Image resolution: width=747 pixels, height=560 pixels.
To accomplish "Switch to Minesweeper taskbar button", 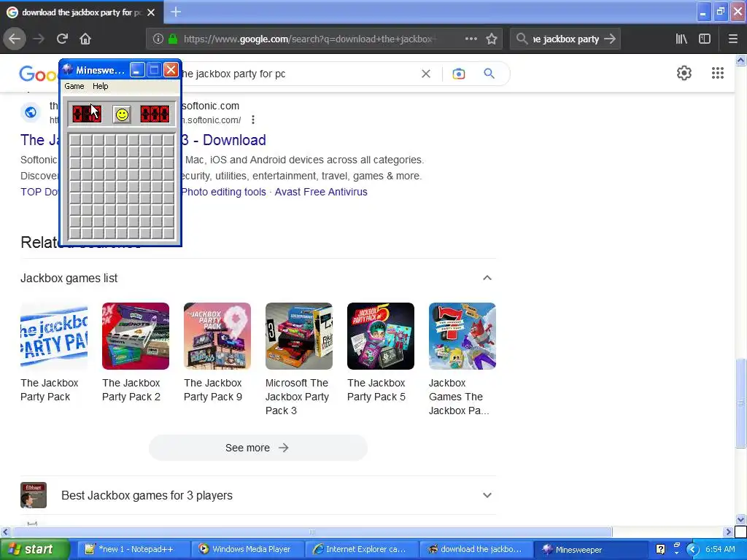I will [589, 550].
